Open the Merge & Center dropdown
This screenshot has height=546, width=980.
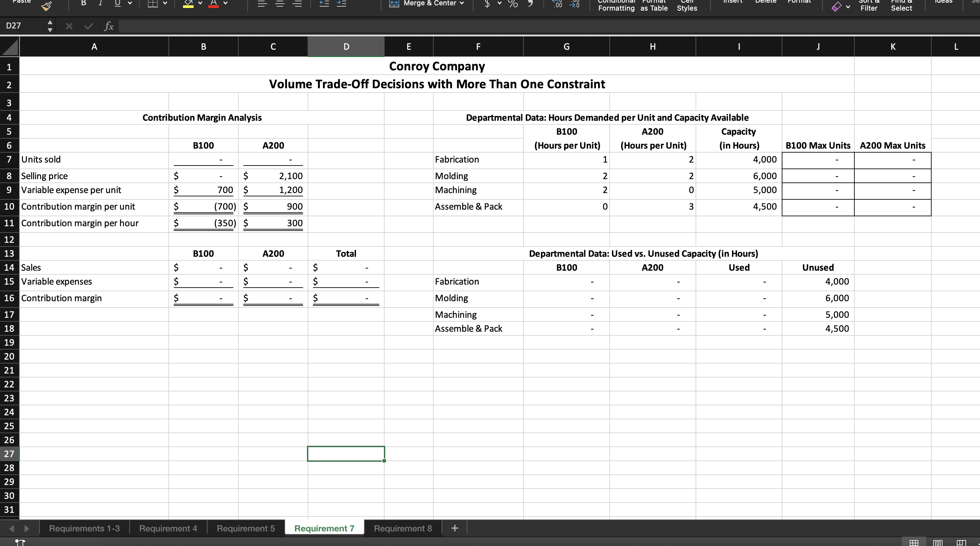coord(462,3)
